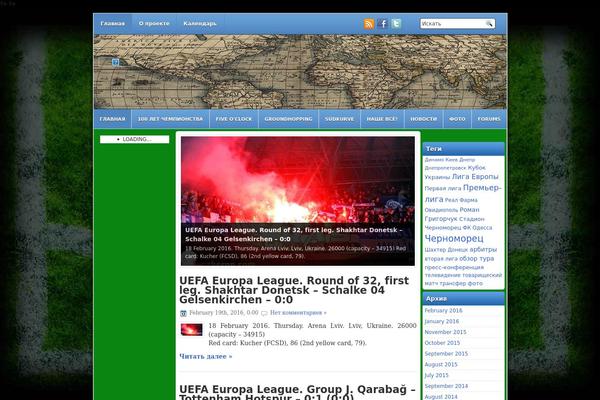Click the Архив widget header

tap(463, 298)
